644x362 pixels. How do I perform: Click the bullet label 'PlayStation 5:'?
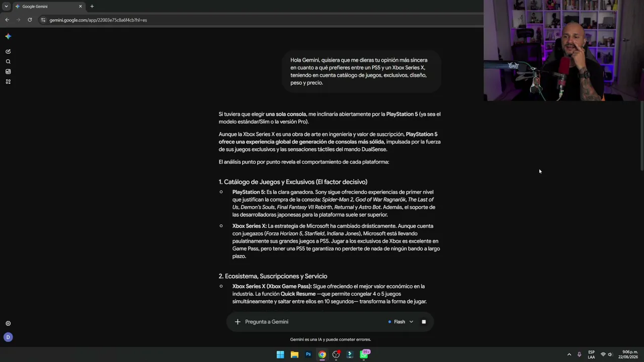[249, 192]
